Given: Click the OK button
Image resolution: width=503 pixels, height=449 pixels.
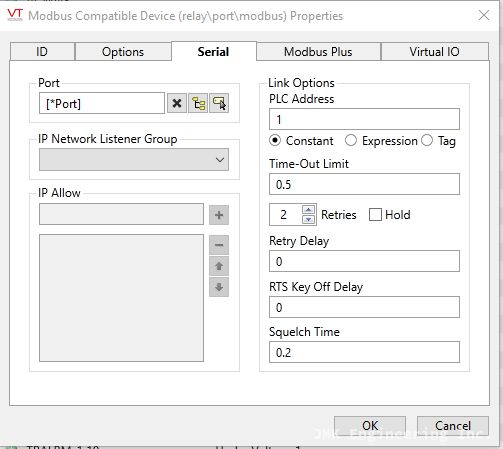Looking at the screenshot, I should click(x=370, y=426).
